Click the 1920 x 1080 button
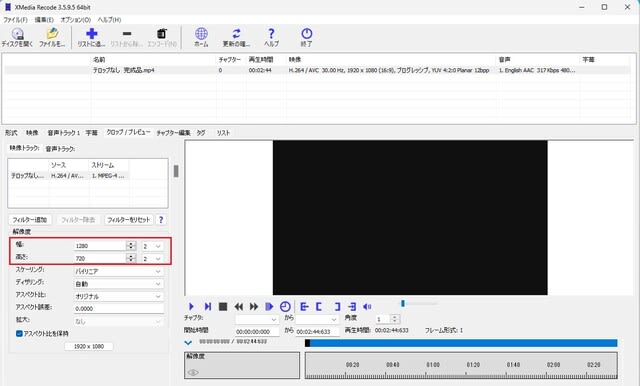 (89, 346)
